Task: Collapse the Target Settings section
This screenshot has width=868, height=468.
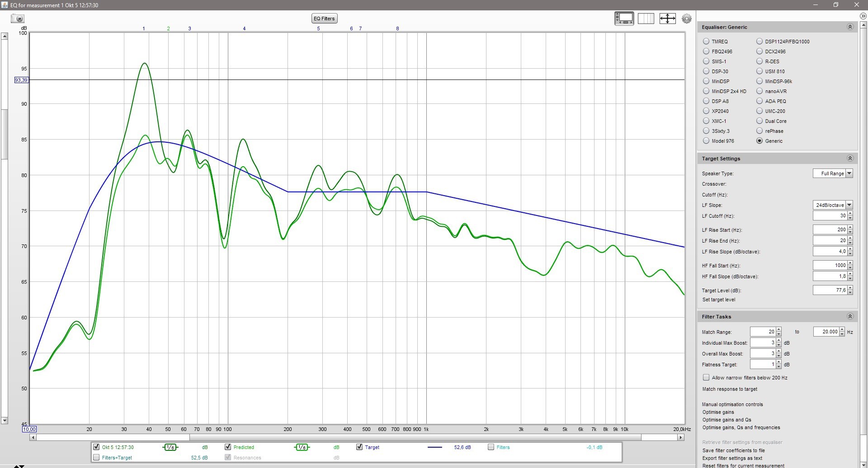Action: pyautogui.click(x=849, y=159)
